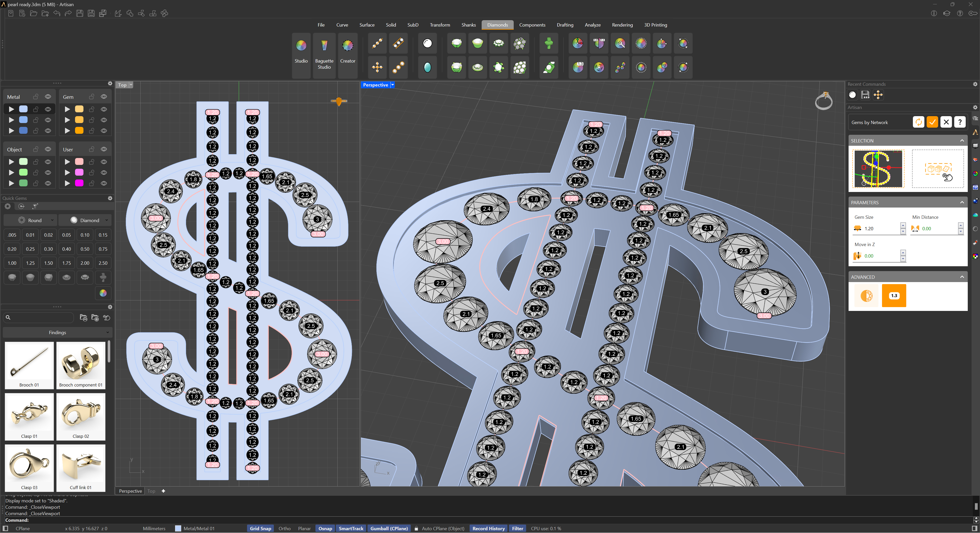Collapse the SELECTION section
980x533 pixels.
pos(962,140)
